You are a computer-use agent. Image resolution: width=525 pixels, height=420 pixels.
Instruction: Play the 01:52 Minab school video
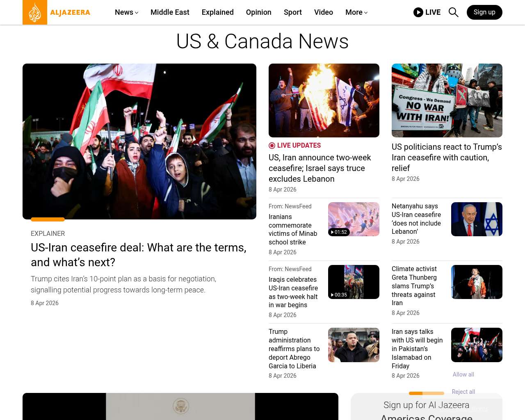coord(353,219)
